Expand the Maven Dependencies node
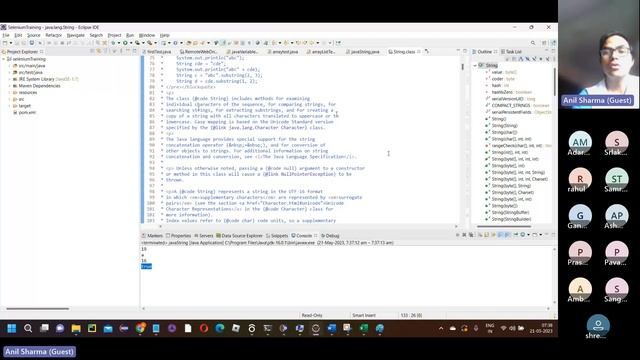 coord(10,86)
